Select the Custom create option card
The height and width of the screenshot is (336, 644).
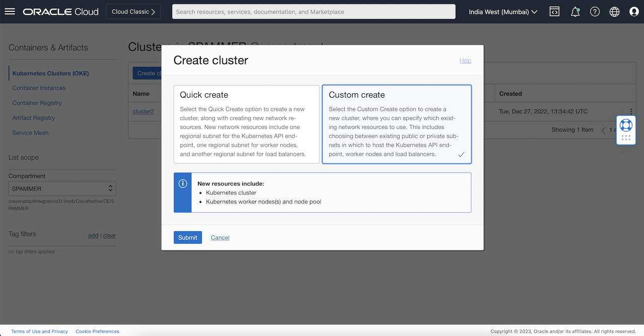396,124
